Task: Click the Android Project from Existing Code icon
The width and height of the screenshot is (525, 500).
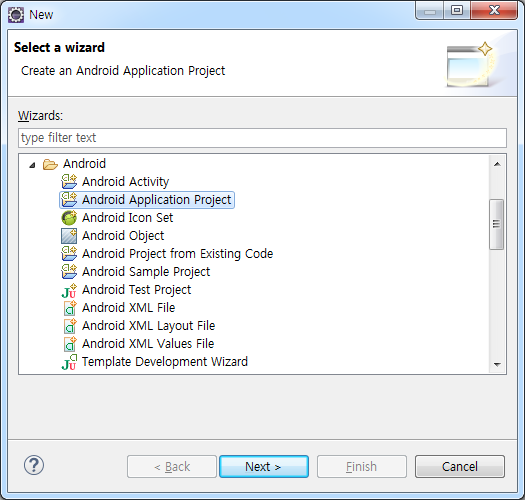Action: (69, 254)
